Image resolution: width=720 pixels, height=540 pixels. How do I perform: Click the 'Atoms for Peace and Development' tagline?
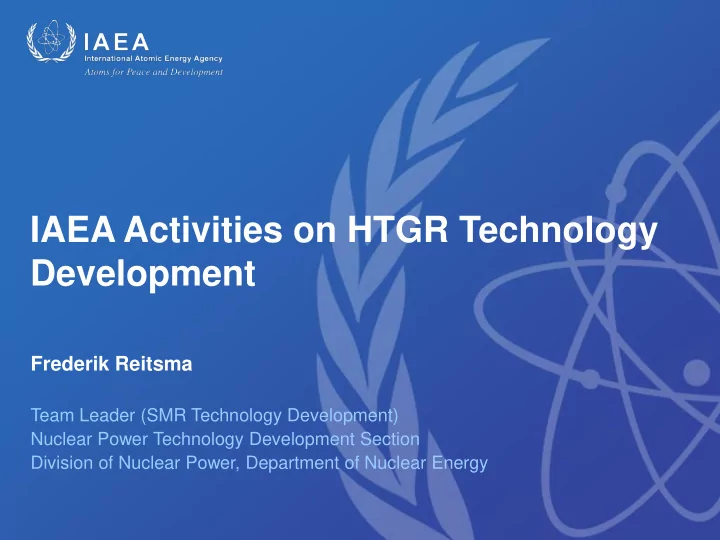(154, 72)
